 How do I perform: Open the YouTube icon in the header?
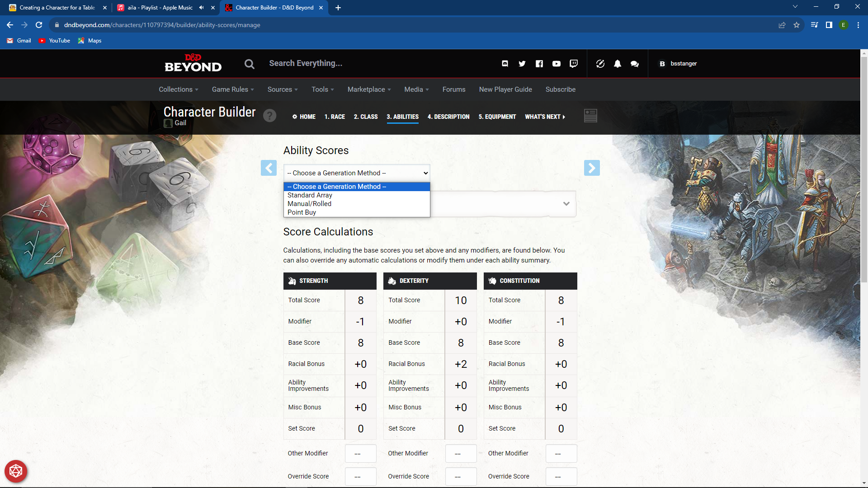tap(556, 64)
